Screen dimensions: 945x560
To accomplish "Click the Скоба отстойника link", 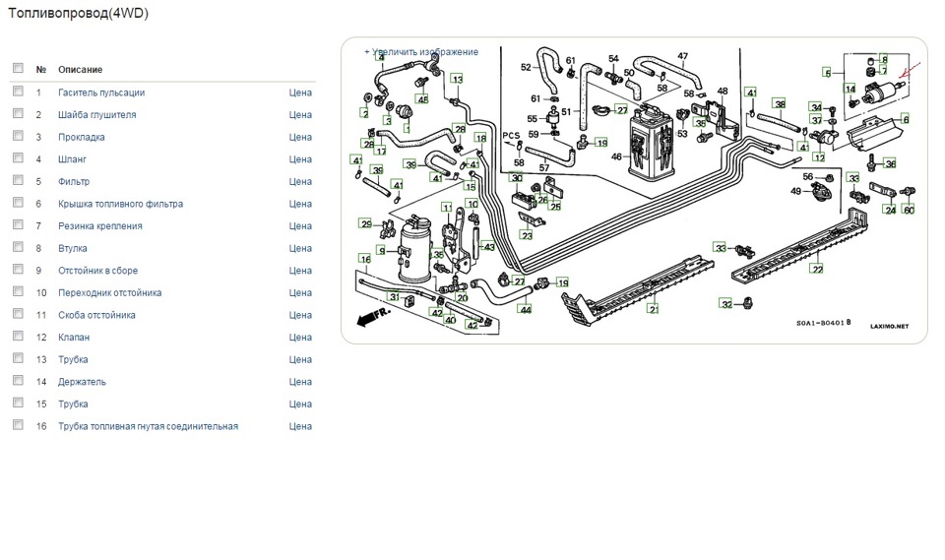I will [x=96, y=315].
